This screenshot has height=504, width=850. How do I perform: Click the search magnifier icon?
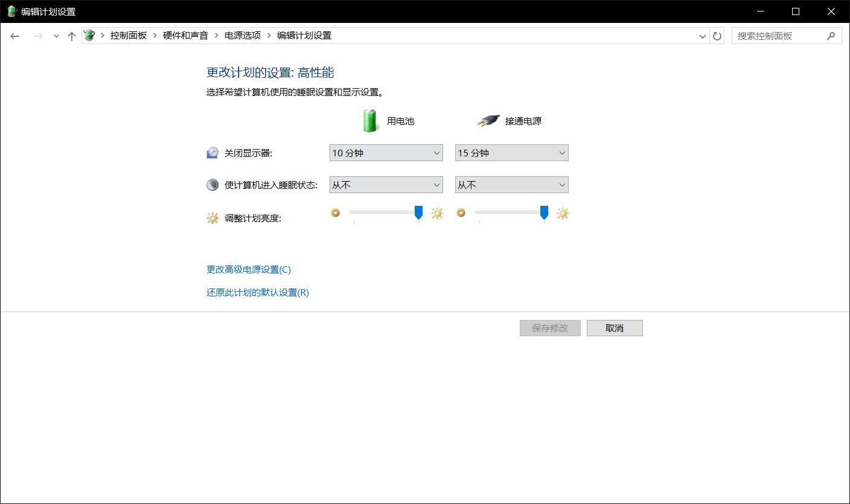[x=832, y=36]
